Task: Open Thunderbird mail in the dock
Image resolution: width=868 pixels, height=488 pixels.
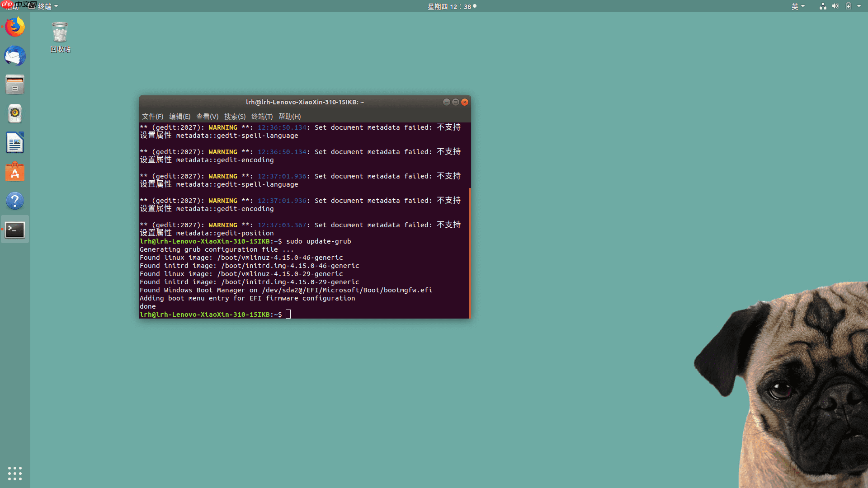Action: point(15,56)
